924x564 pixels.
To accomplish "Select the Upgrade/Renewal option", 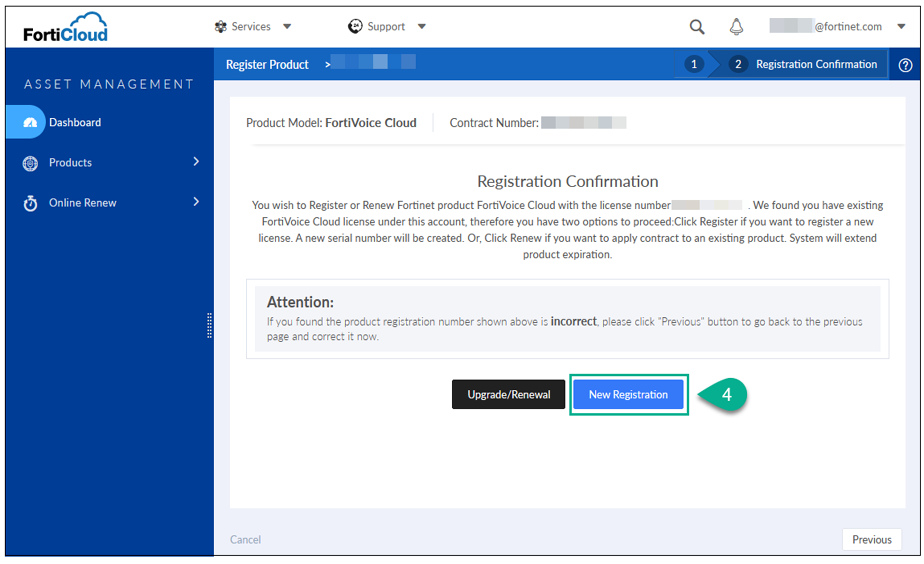I will point(508,395).
